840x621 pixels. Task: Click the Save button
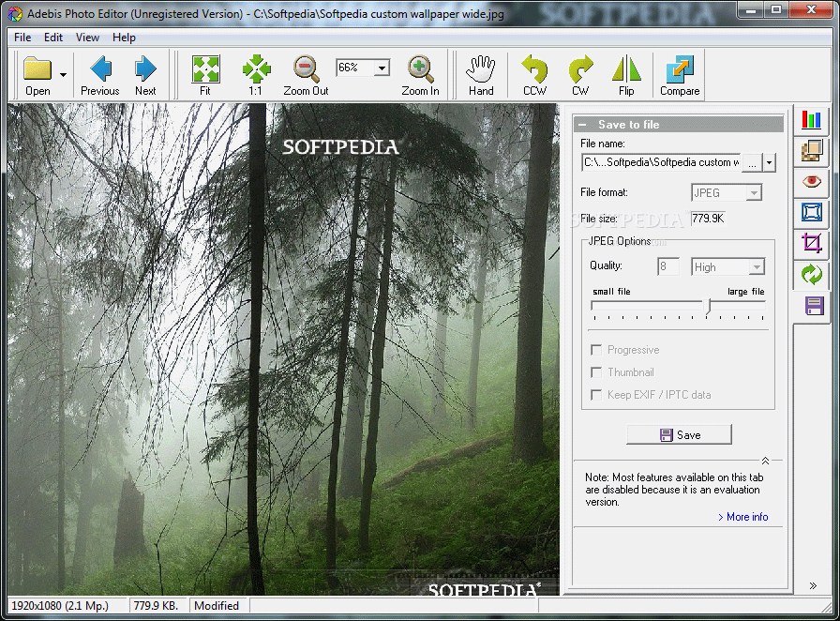[680, 434]
